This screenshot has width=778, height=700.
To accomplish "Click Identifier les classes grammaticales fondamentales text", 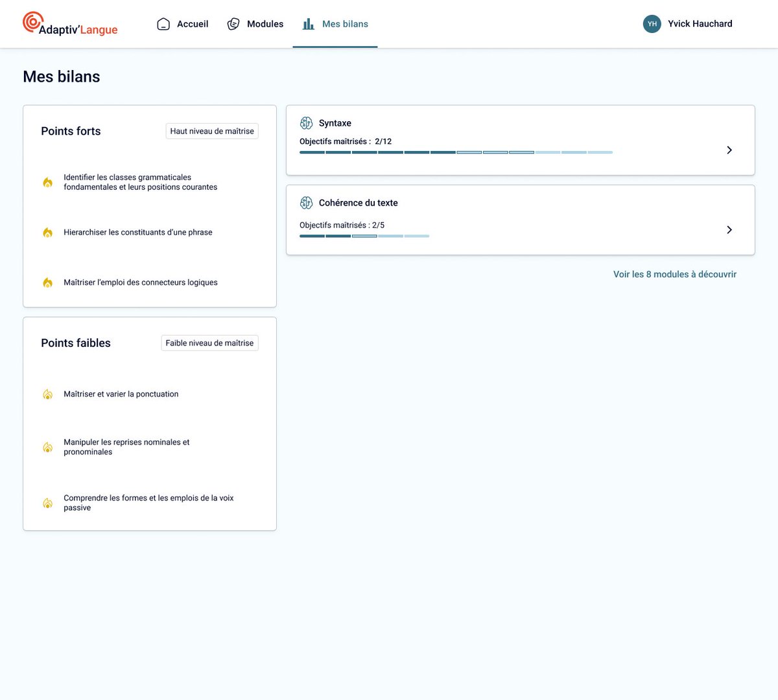I will pos(141,182).
